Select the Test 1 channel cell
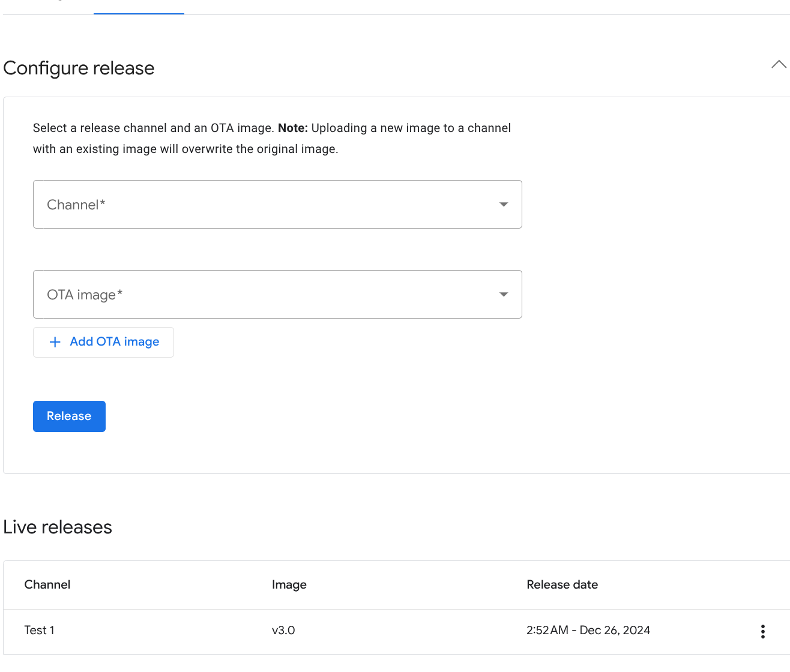The image size is (790, 672). pyautogui.click(x=40, y=630)
